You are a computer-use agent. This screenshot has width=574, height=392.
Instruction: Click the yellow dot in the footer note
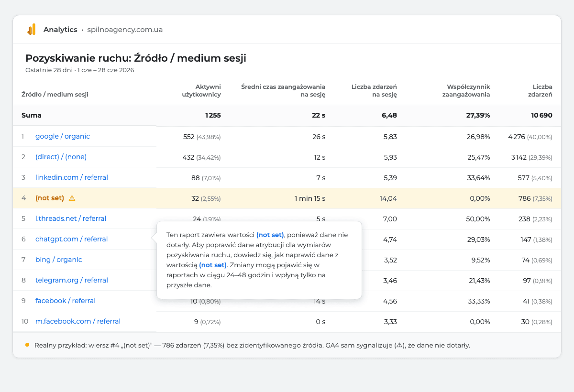(x=27, y=345)
